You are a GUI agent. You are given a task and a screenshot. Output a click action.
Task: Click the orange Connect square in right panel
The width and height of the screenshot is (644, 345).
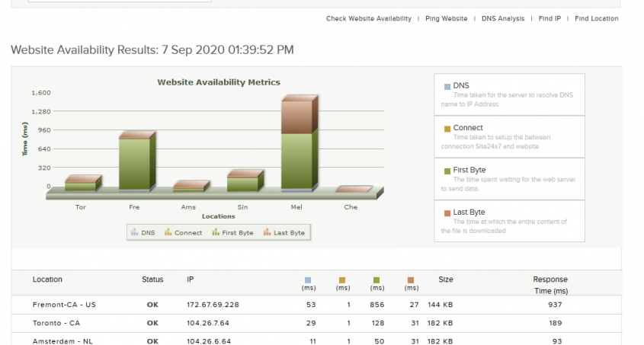447,129
